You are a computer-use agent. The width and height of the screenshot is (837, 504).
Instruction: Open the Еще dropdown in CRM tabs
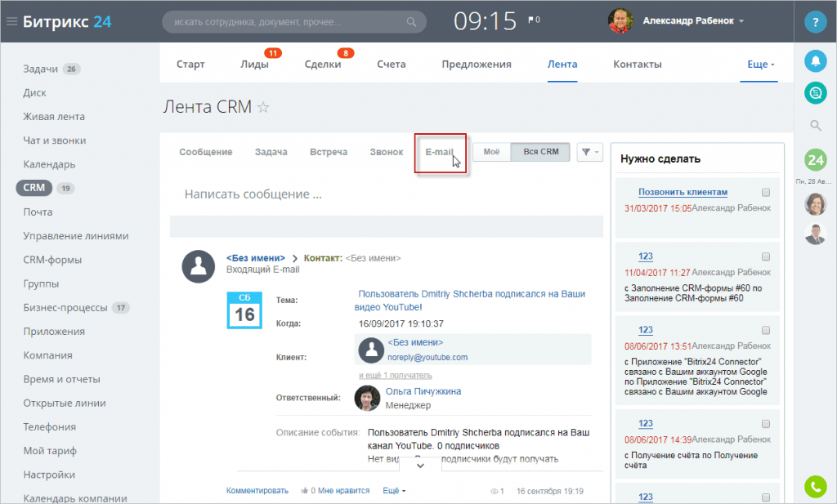(761, 64)
